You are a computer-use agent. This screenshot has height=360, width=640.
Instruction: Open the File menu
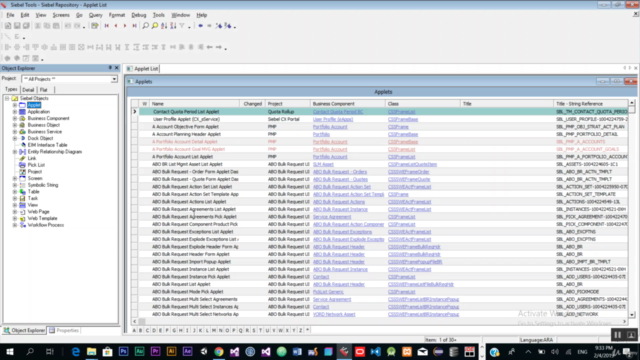pyautogui.click(x=10, y=15)
